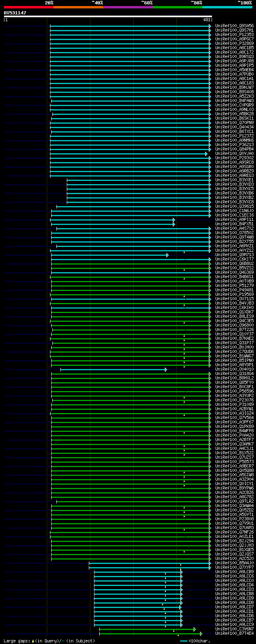
Task: Select the query name AV531147
Action: (15, 13)
